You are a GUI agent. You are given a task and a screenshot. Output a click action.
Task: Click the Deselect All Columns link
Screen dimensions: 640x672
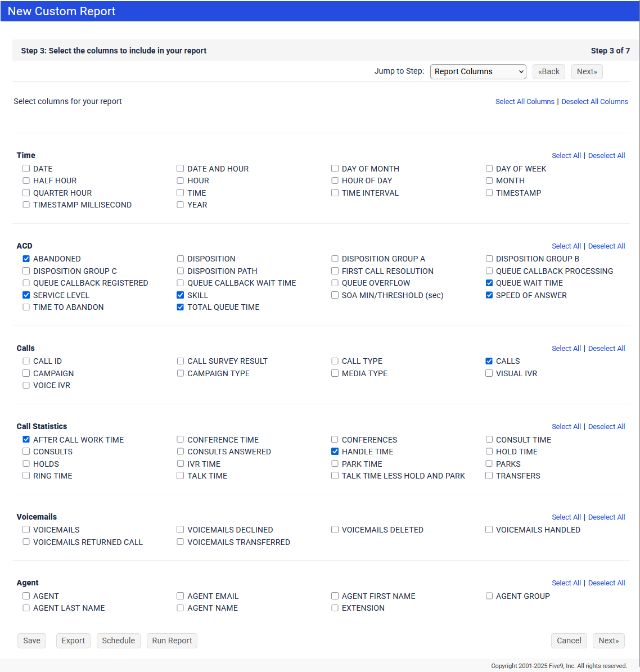point(594,101)
